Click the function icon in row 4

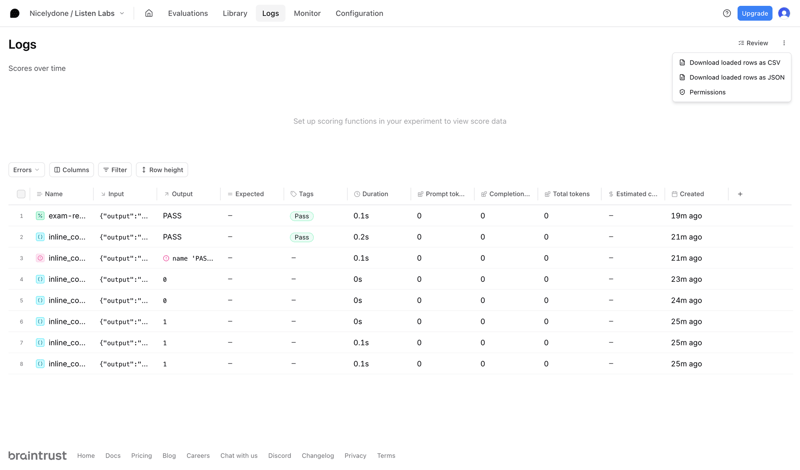(40, 279)
